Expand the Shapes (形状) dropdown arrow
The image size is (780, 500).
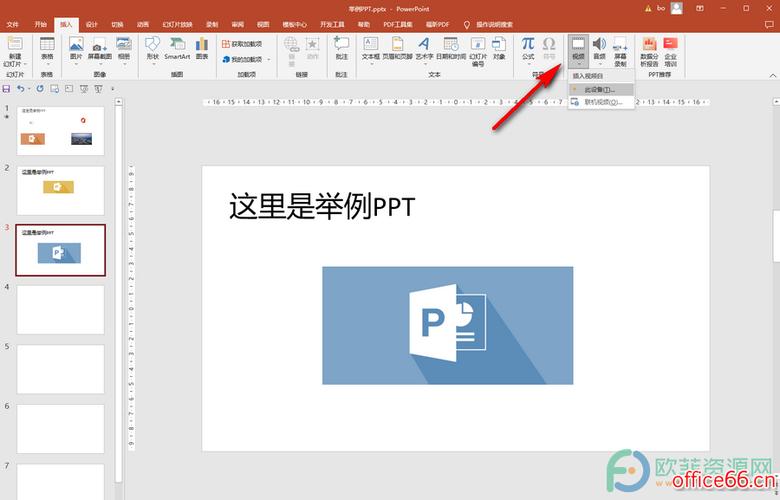(x=152, y=64)
